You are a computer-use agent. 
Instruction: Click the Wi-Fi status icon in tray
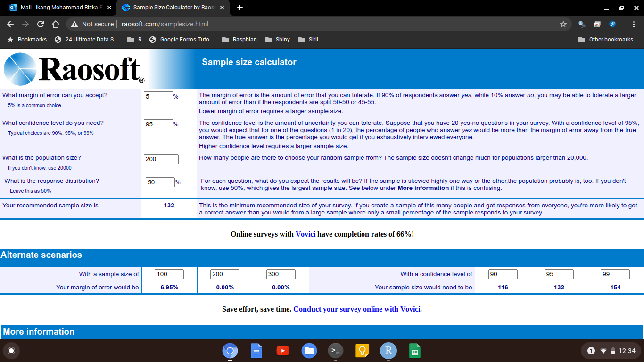point(603,351)
